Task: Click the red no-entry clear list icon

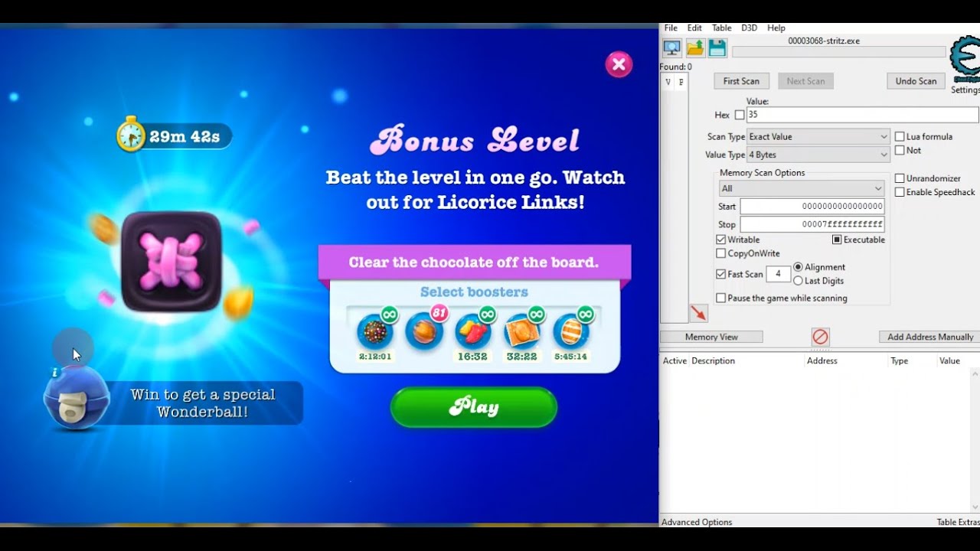Action: [820, 337]
